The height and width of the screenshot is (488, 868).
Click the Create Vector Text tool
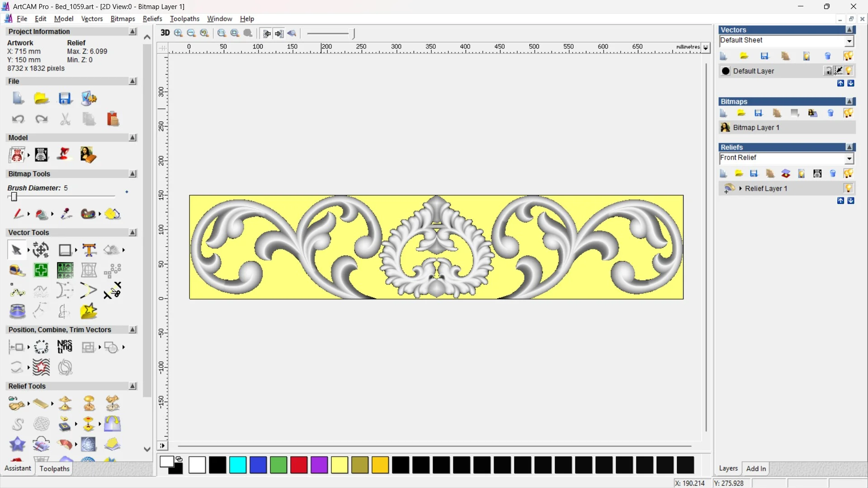point(89,250)
